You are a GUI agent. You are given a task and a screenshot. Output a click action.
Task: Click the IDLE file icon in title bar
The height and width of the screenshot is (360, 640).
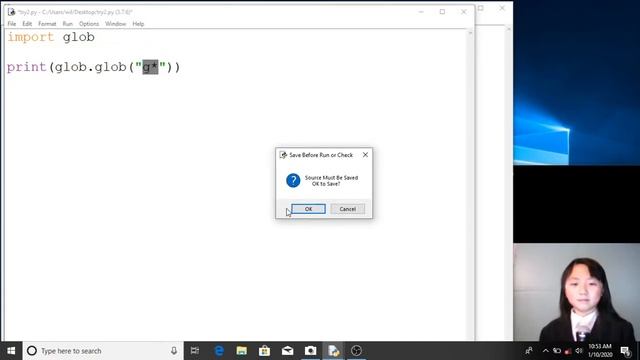[11, 12]
